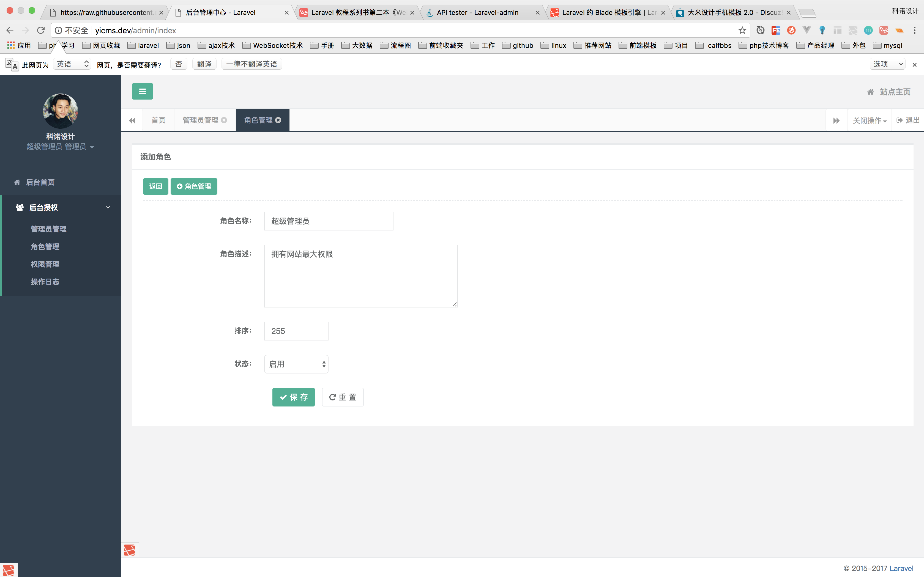Click the scroll tabs right double-arrow icon
Viewport: 924px width, 577px height.
(836, 120)
